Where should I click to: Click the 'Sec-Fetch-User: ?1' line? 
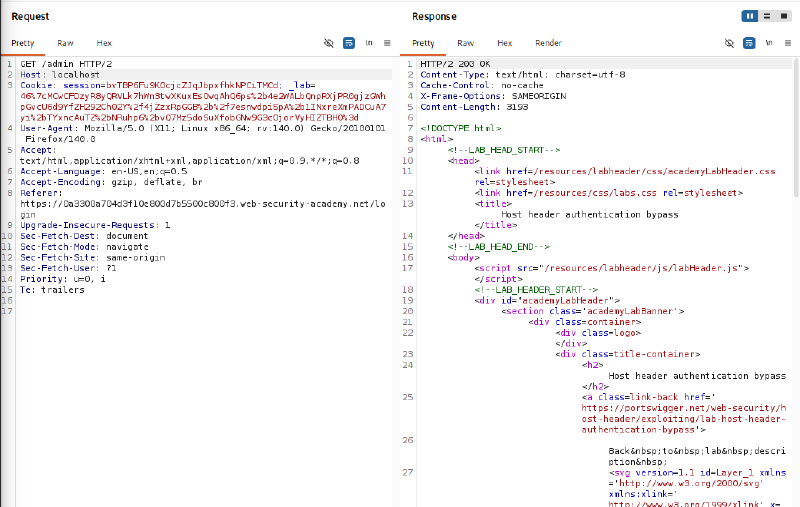(68, 268)
